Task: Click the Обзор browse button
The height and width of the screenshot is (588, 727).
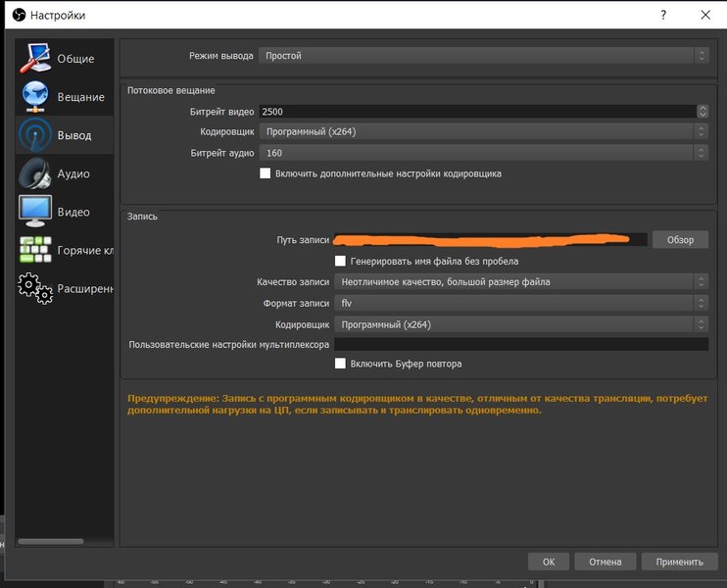Action: point(680,240)
